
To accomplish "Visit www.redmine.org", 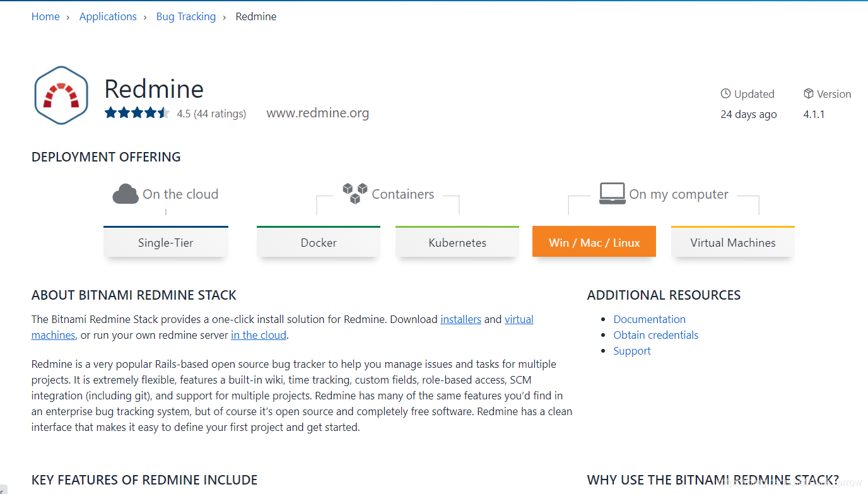I will [317, 113].
